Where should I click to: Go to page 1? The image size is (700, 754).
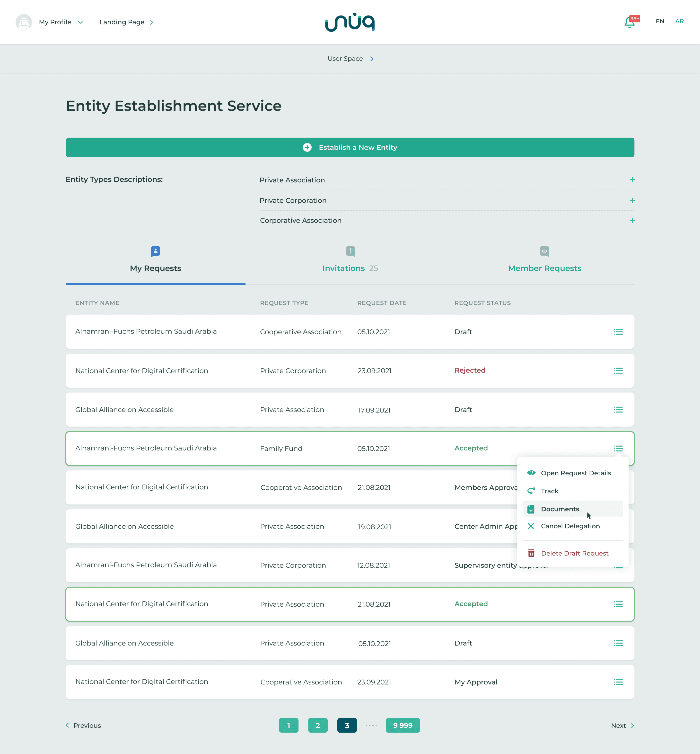pos(289,726)
